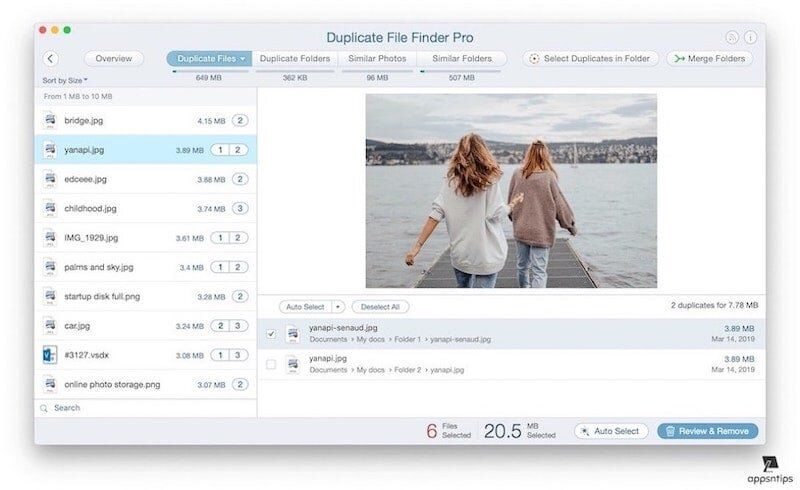Click the info icon in title bar
Image resolution: width=800 pixels, height=490 pixels.
pyautogui.click(x=750, y=38)
